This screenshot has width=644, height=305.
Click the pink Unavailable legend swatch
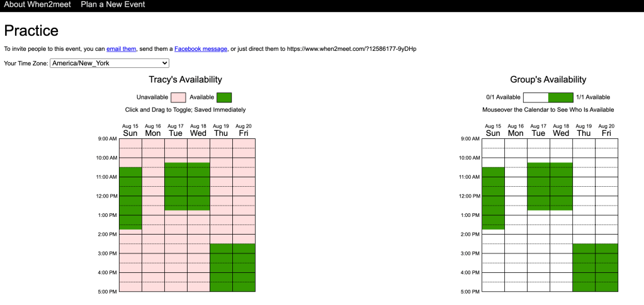pos(179,97)
